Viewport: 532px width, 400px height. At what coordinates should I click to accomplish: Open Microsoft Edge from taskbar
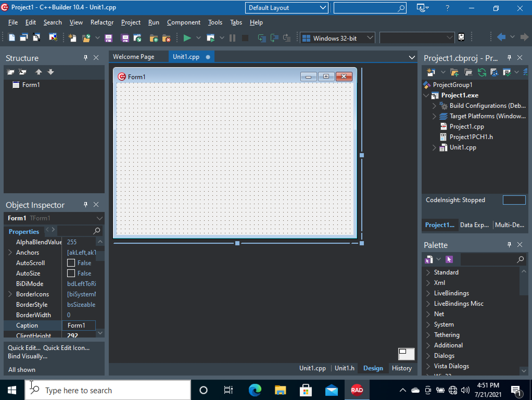(x=255, y=390)
